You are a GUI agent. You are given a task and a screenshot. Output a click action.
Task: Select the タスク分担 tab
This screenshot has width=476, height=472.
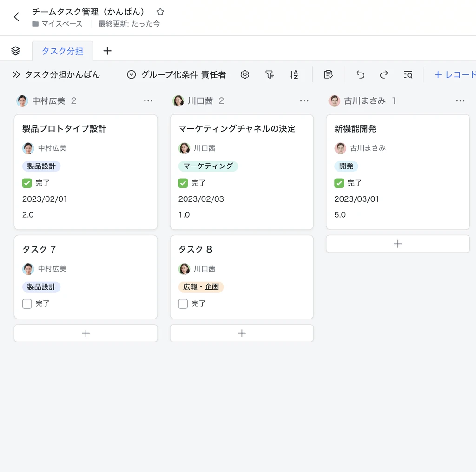pyautogui.click(x=62, y=51)
